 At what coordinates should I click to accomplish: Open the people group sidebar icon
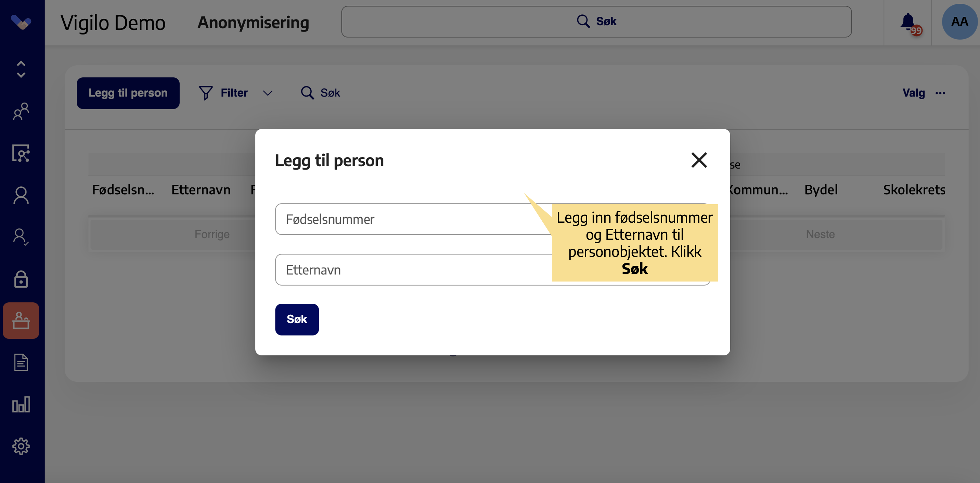tap(21, 111)
